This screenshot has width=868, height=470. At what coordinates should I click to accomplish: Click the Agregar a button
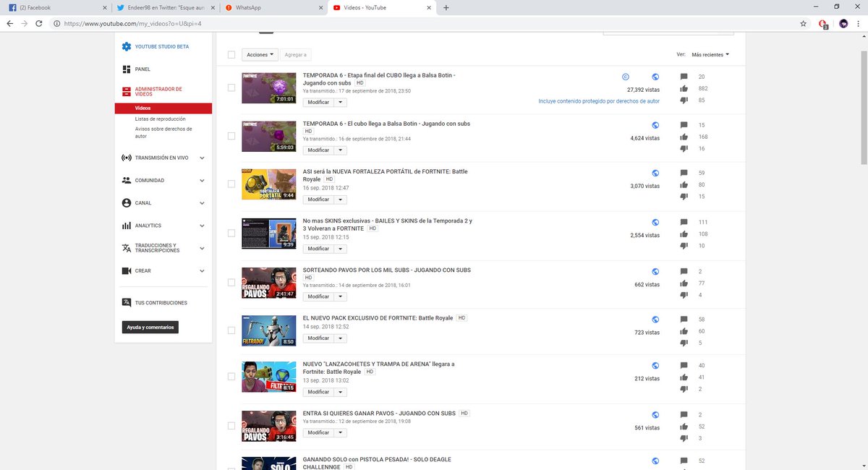click(x=296, y=54)
